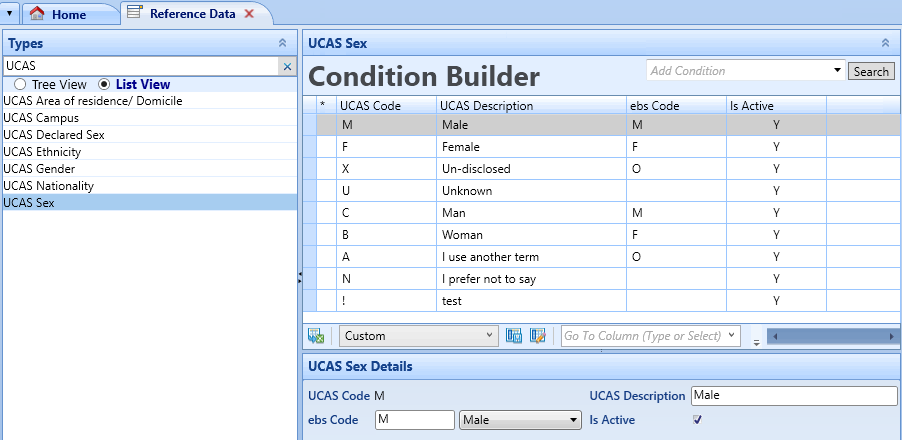Image resolution: width=902 pixels, height=440 pixels.
Task: Click the panel splitter collapse handle
Action: (x=300, y=279)
